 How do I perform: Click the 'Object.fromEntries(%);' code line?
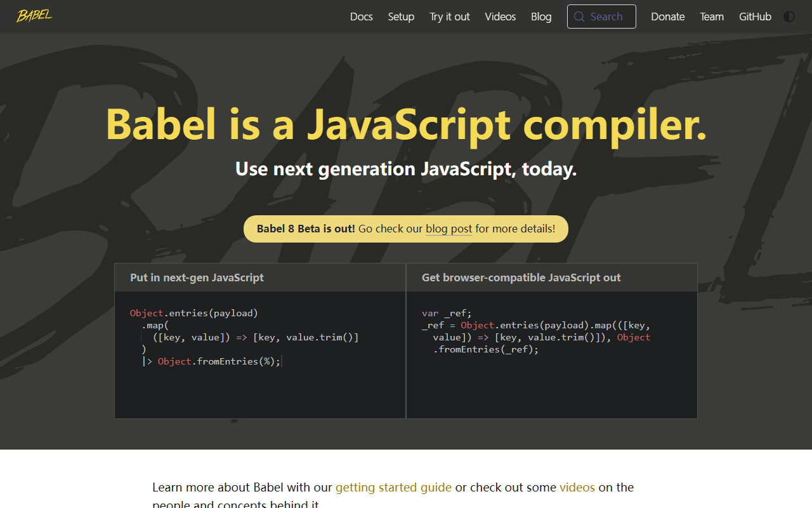click(x=219, y=361)
